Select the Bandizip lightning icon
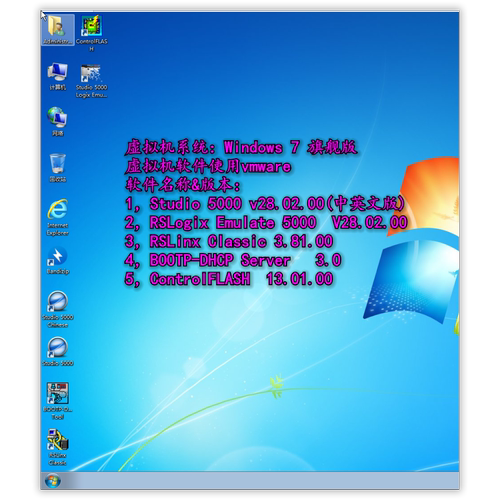500x500 pixels. pos(58,261)
